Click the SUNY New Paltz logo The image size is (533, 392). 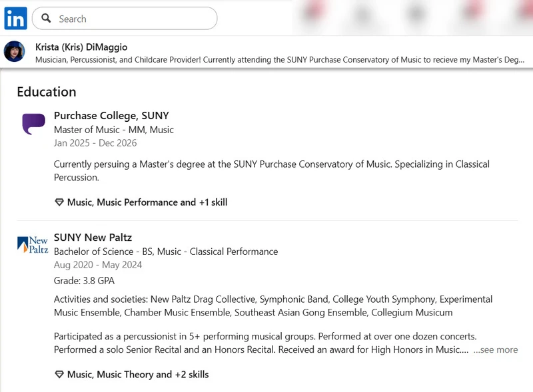(33, 244)
